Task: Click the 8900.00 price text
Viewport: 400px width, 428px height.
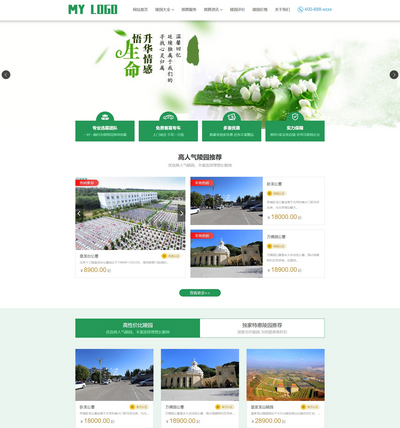Action: coord(95,270)
